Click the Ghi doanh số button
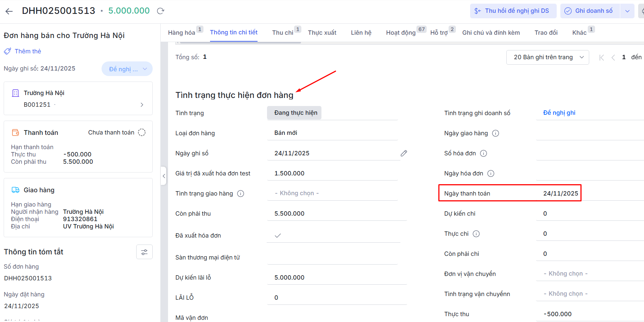Screen dimensions: 644x322 (590, 11)
